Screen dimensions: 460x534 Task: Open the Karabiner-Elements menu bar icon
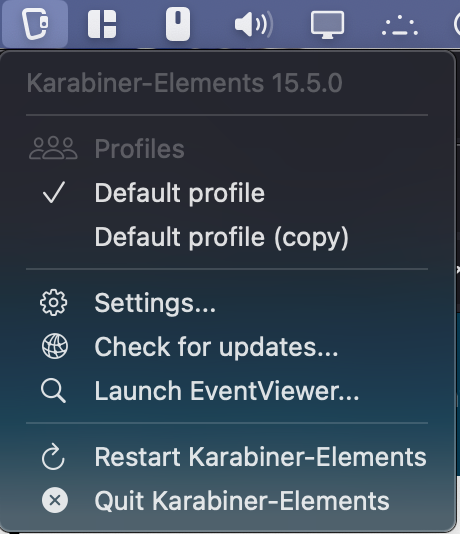(x=35, y=24)
